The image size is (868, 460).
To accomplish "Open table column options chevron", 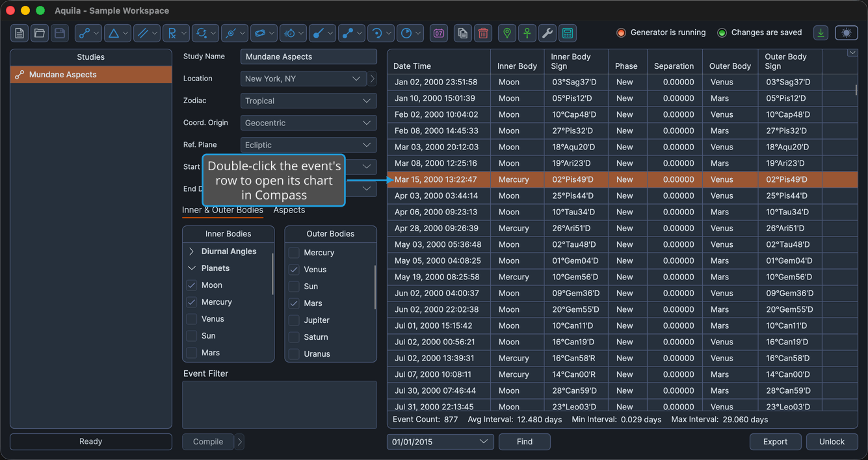I will click(852, 53).
